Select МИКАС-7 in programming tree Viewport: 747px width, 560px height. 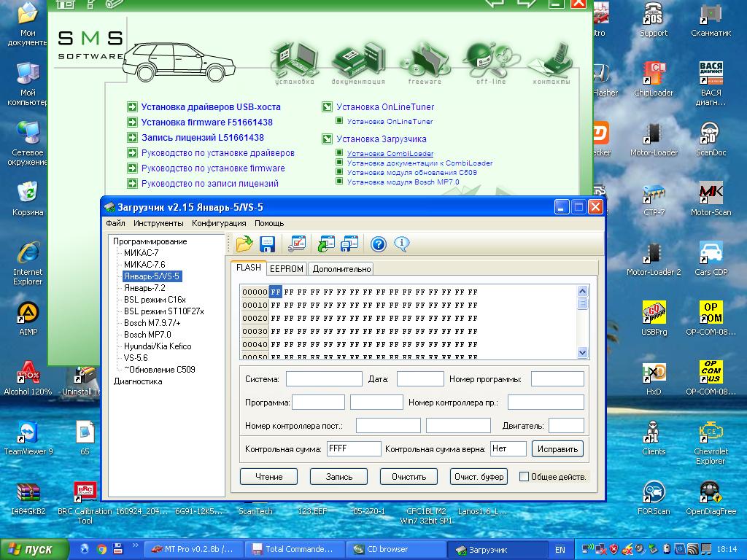(141, 253)
